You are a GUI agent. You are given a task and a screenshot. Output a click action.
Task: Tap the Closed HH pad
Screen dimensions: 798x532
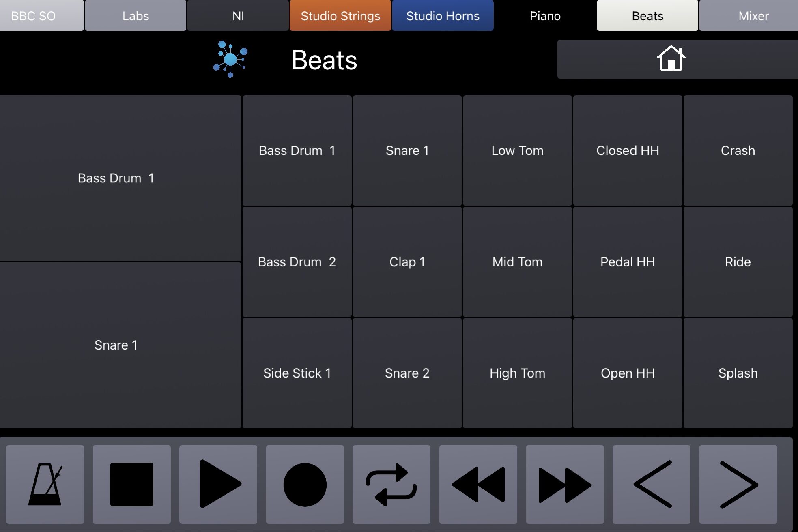[x=627, y=150]
